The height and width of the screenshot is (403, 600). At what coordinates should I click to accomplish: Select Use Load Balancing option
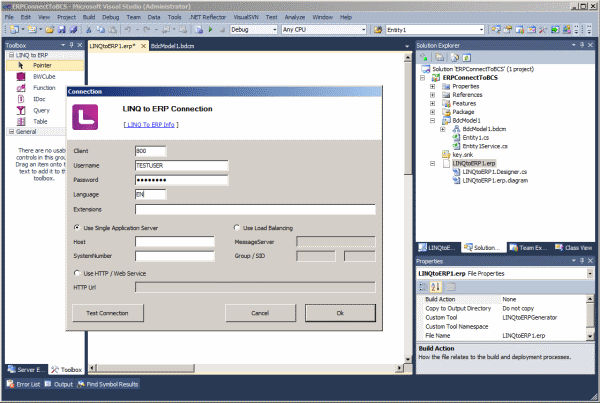(x=263, y=228)
